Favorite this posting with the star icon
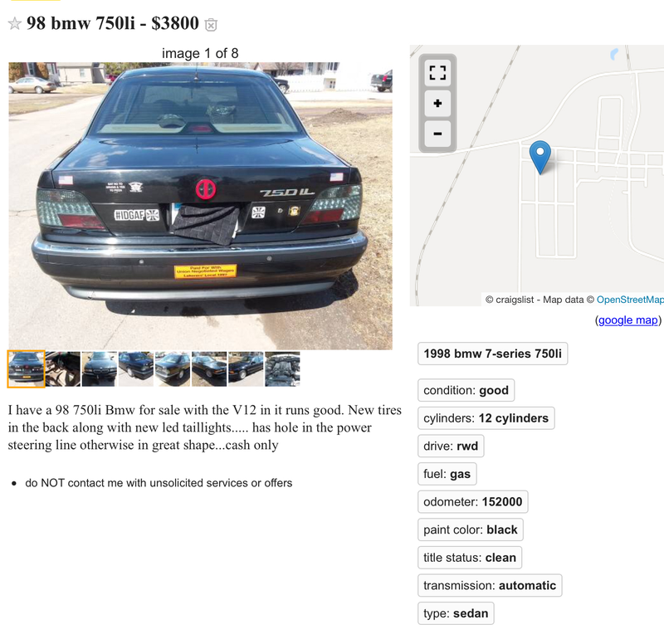 pyautogui.click(x=15, y=23)
